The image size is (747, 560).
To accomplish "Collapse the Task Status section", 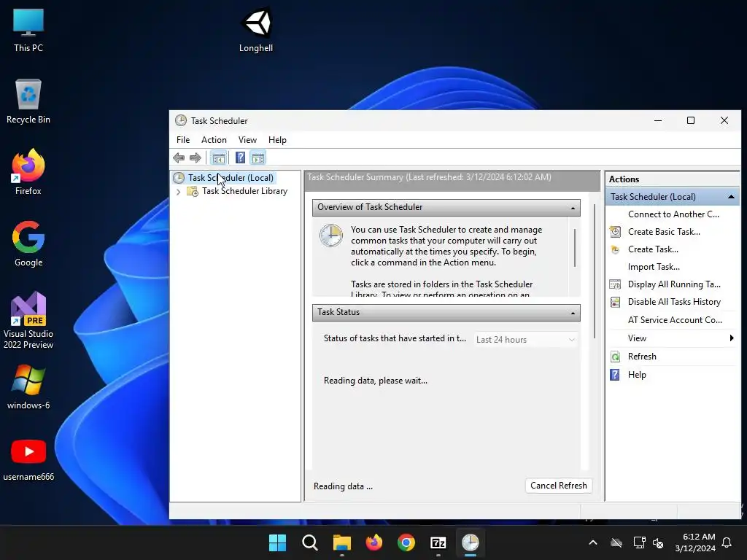I will [573, 313].
